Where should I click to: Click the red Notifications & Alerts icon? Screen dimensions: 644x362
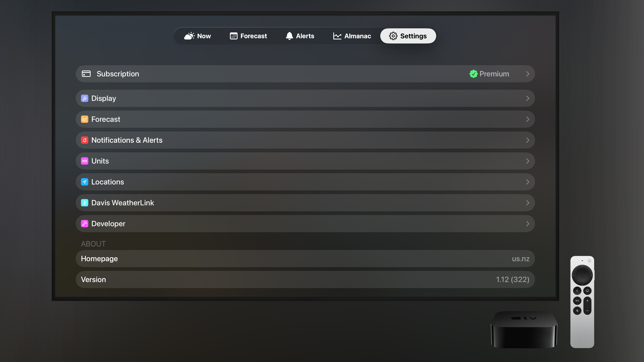[85, 140]
